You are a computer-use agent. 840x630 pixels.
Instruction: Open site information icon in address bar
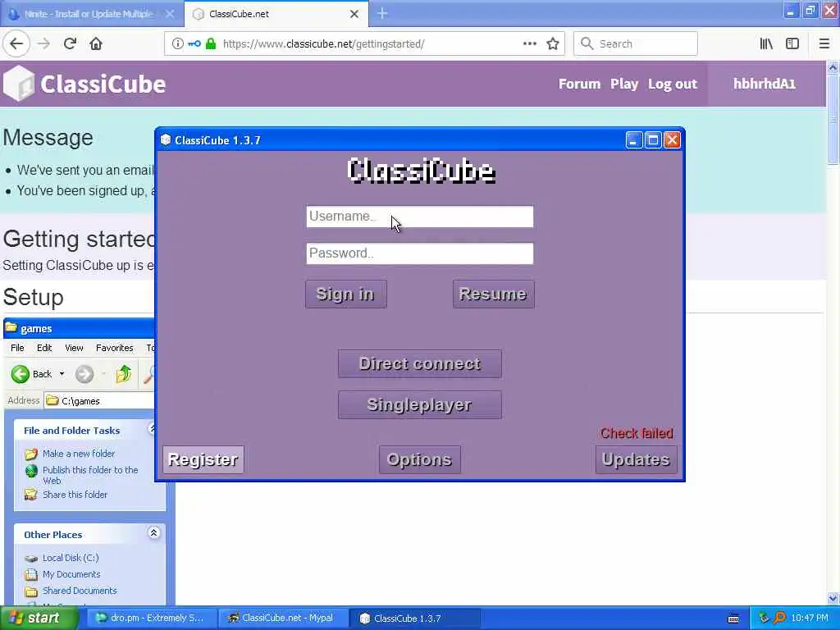177,43
